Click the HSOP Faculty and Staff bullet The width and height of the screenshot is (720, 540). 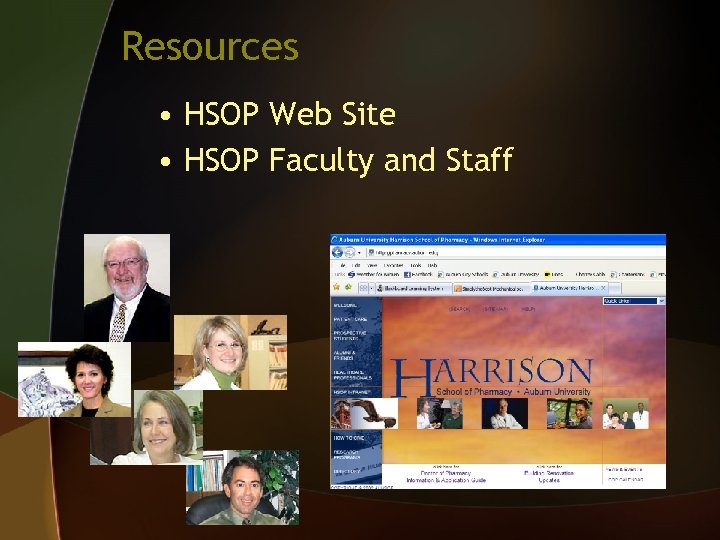(348, 160)
